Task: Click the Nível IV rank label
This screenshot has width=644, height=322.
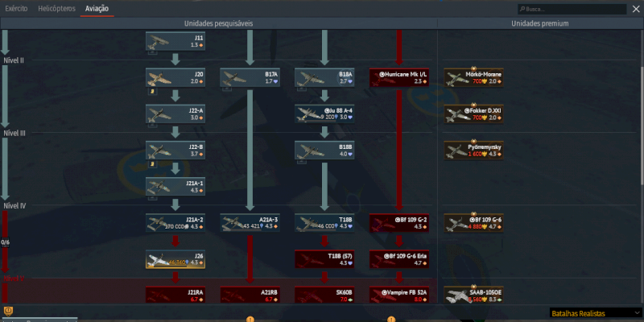Action: coord(14,206)
